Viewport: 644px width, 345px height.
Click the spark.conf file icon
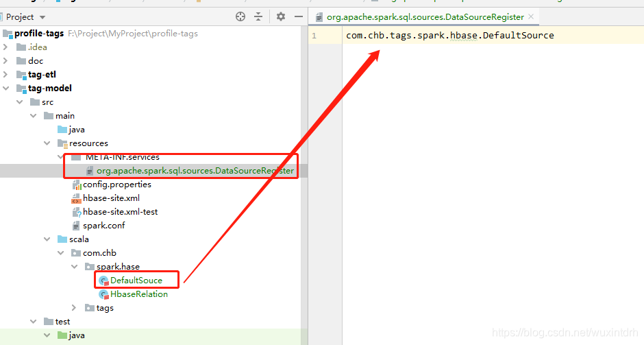tap(76, 226)
